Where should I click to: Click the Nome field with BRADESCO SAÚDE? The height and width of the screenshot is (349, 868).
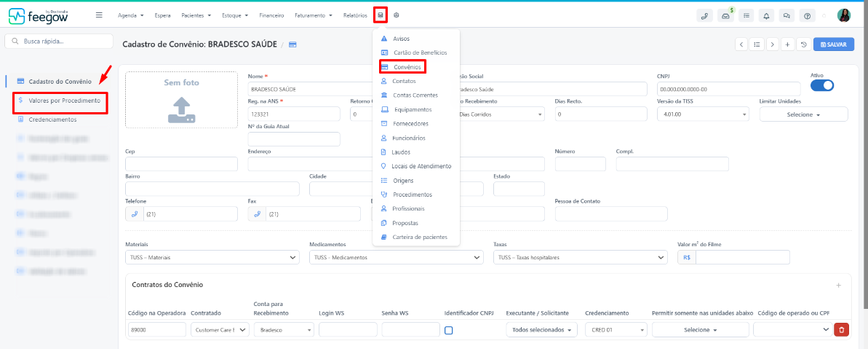[311, 89]
